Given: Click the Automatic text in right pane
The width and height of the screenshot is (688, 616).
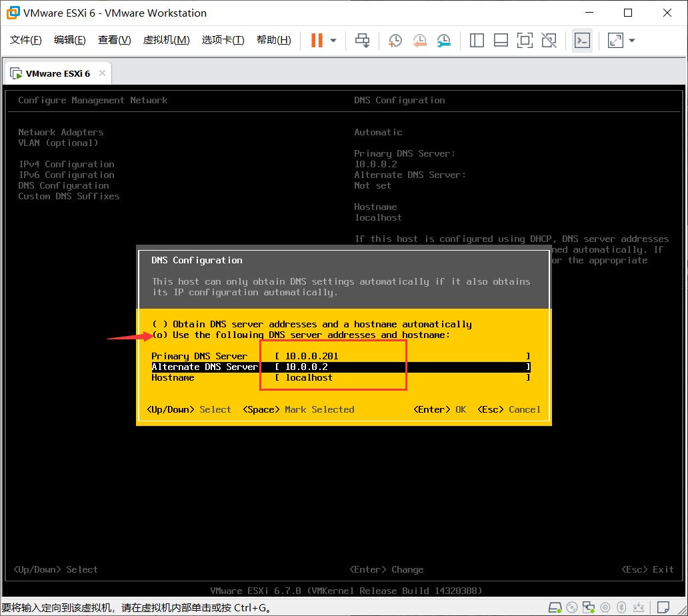Looking at the screenshot, I should pos(378,132).
